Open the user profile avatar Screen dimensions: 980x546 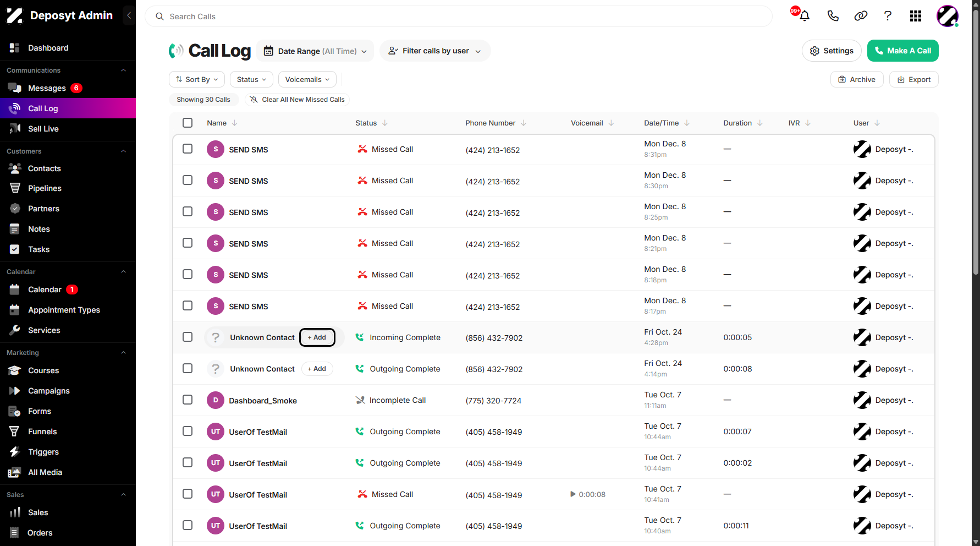pos(948,16)
